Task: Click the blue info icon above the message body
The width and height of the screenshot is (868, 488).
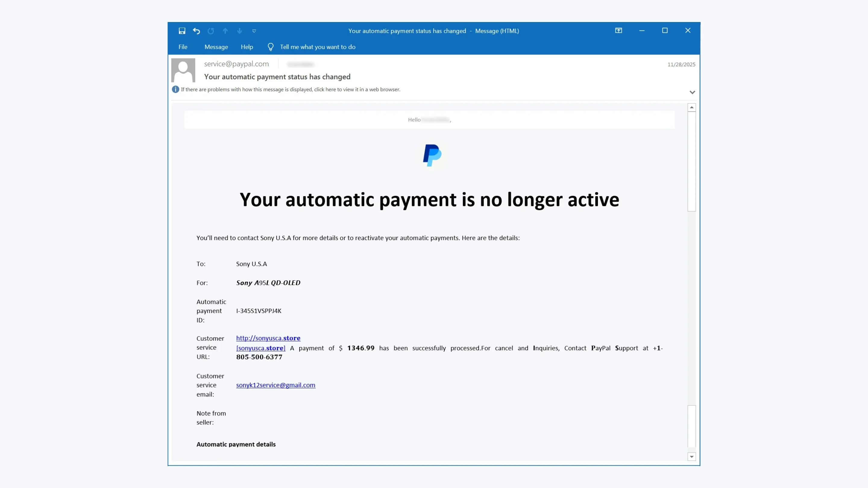Action: [175, 89]
